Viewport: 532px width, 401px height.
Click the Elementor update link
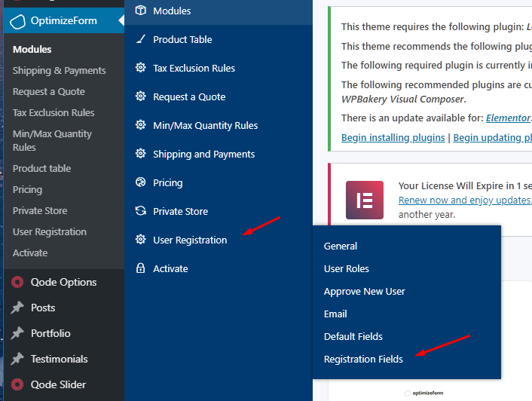508,118
